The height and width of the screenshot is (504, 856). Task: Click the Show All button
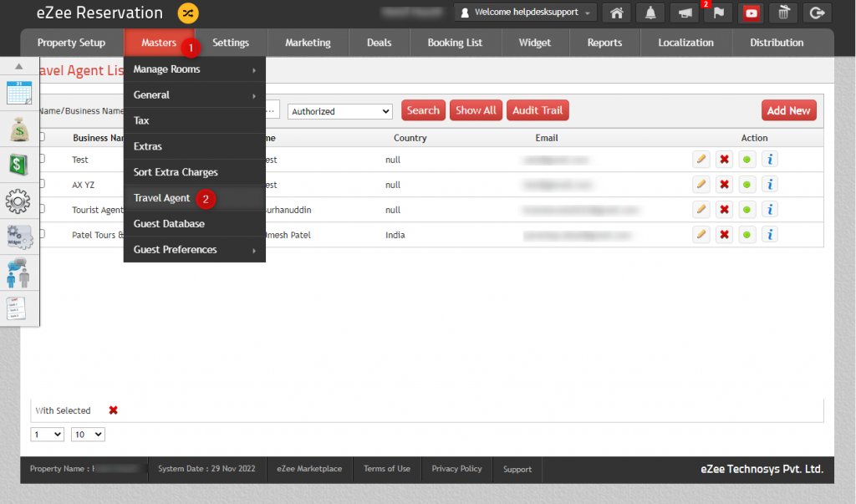(x=476, y=110)
